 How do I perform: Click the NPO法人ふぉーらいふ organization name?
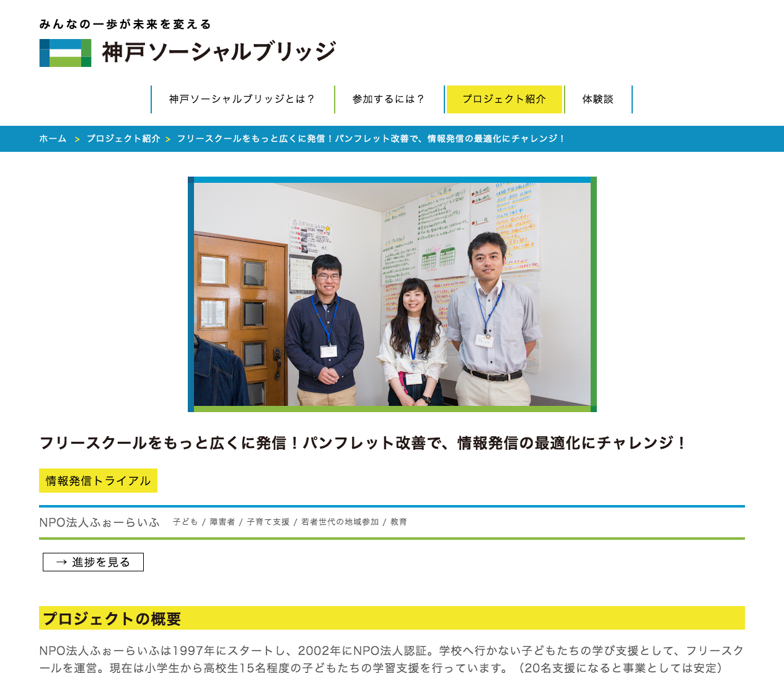pos(99,522)
